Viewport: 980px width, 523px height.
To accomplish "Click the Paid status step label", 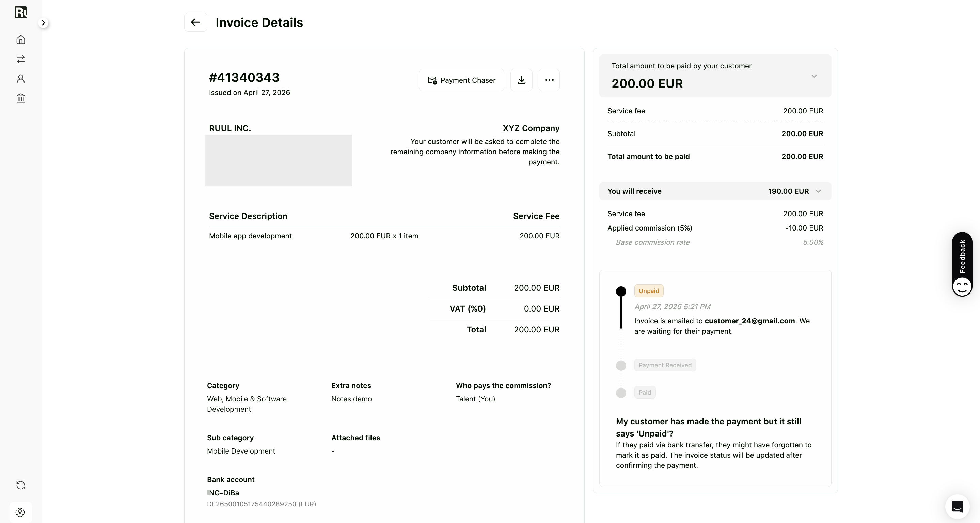I will click(645, 392).
